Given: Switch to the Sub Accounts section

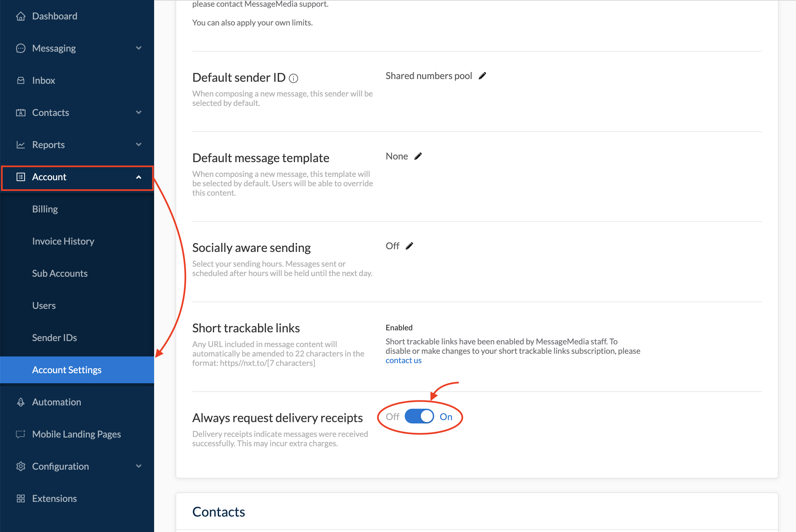Looking at the screenshot, I should tap(60, 273).
